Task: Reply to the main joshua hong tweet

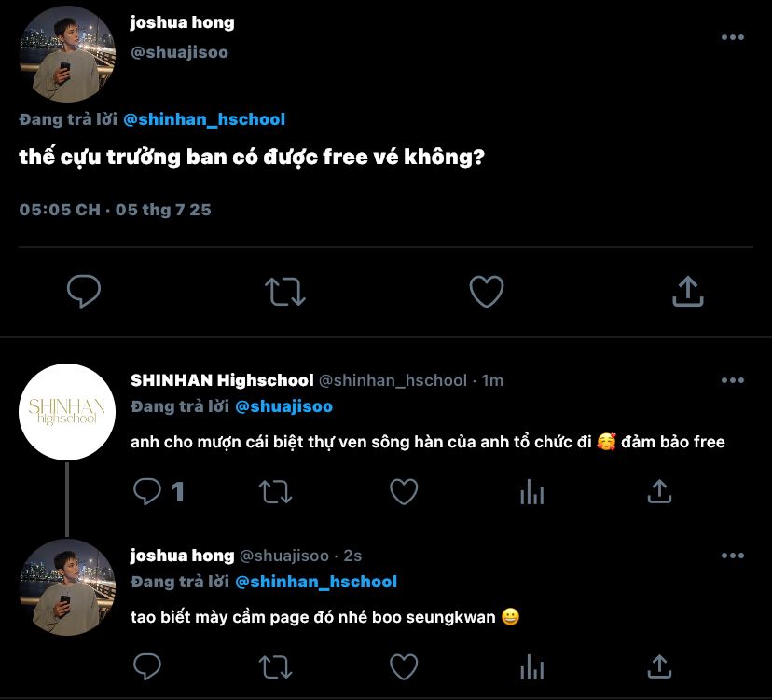Action: click(x=84, y=292)
